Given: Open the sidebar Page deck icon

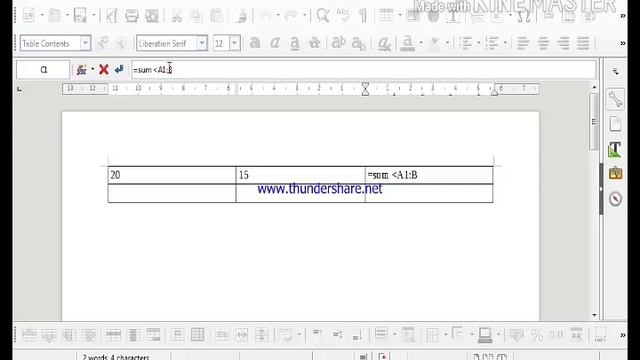Looking at the screenshot, I should [615, 124].
